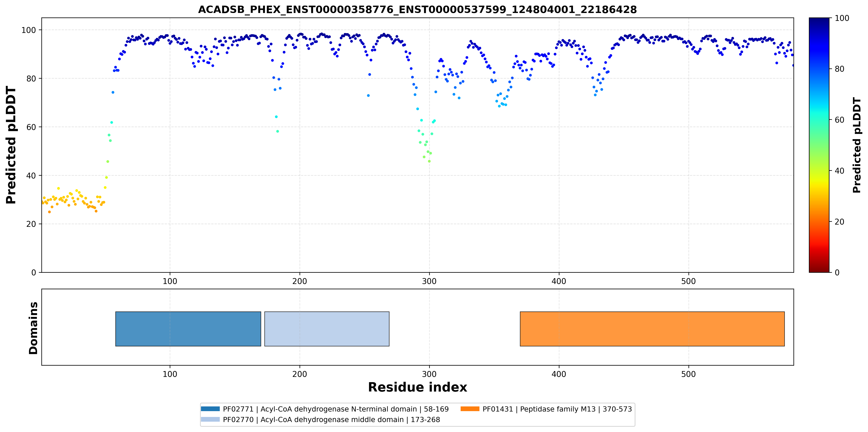
Task: Click the orange PF01431 legend swatch
Action: pyautogui.click(x=470, y=409)
